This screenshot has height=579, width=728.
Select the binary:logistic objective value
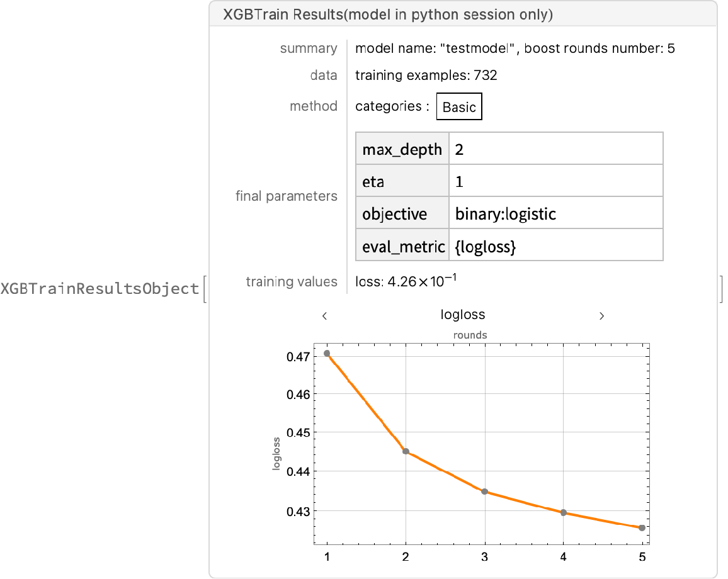[x=505, y=214]
